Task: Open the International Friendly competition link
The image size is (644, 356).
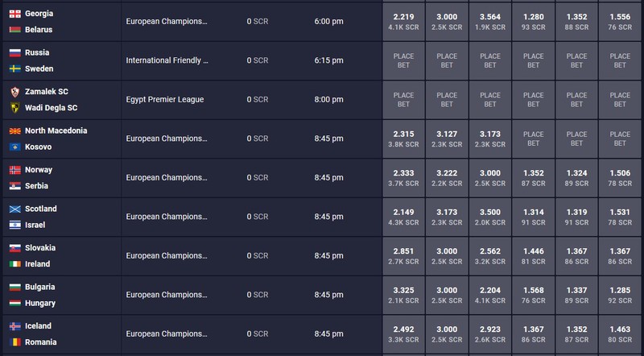Action: pyautogui.click(x=167, y=60)
